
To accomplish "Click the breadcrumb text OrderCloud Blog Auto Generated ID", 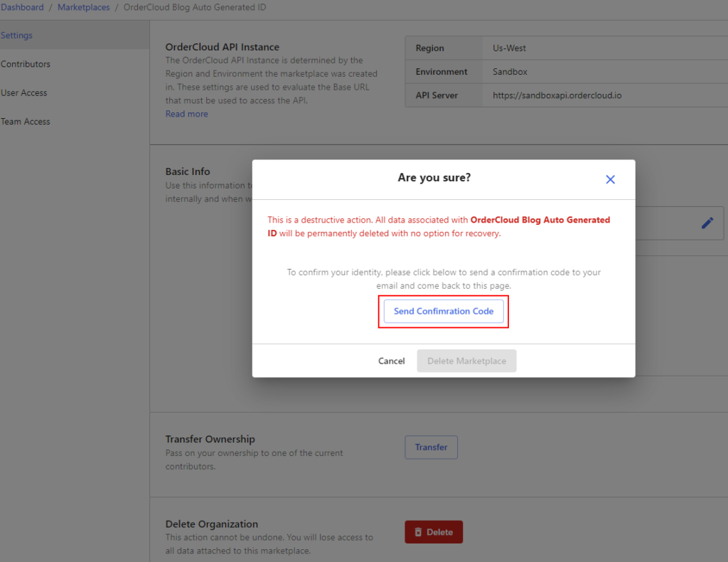I will pos(195,7).
